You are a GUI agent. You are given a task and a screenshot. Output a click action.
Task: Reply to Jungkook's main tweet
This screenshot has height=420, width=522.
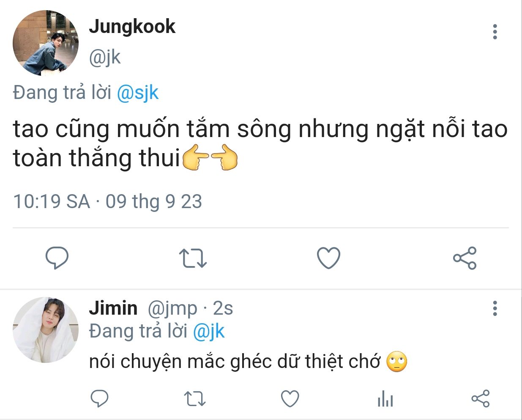pos(57,258)
